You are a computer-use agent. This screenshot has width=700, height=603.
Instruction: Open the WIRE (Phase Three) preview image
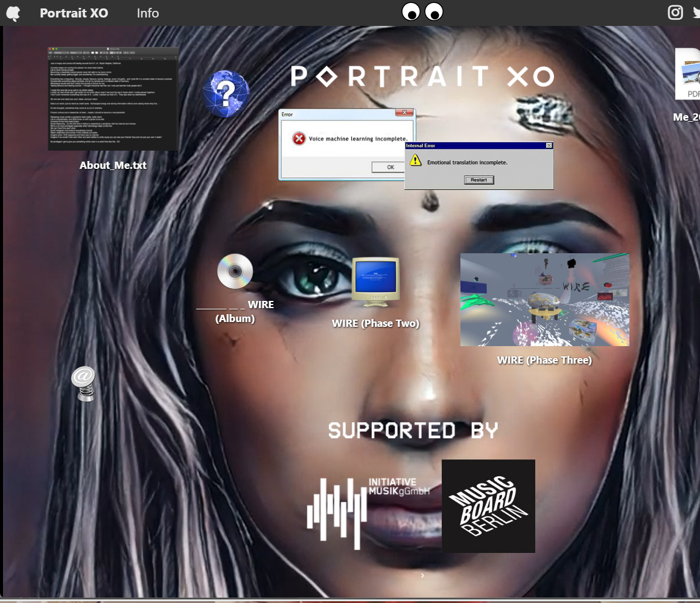(544, 300)
